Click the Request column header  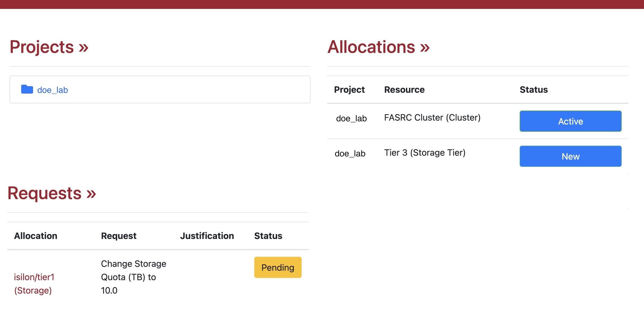(118, 236)
